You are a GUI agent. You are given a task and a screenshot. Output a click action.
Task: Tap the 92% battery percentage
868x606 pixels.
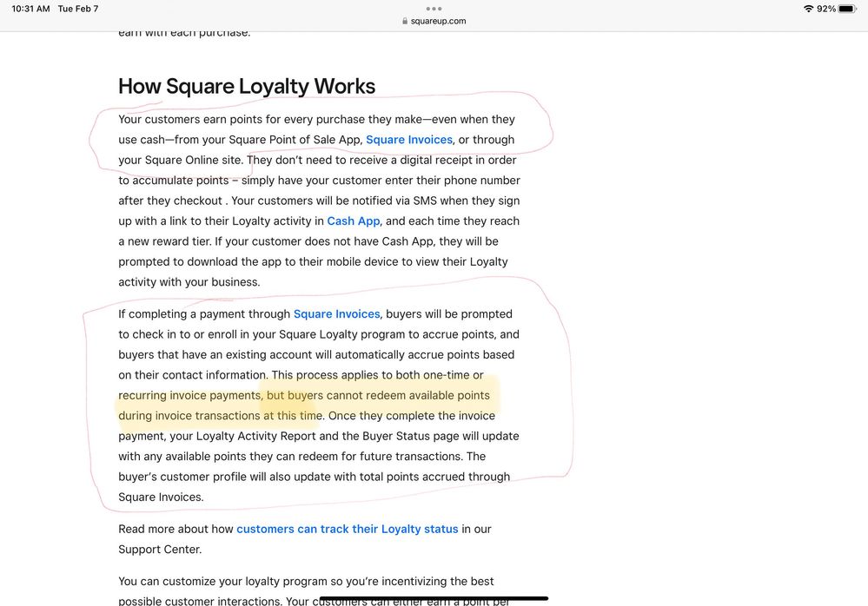coord(825,9)
